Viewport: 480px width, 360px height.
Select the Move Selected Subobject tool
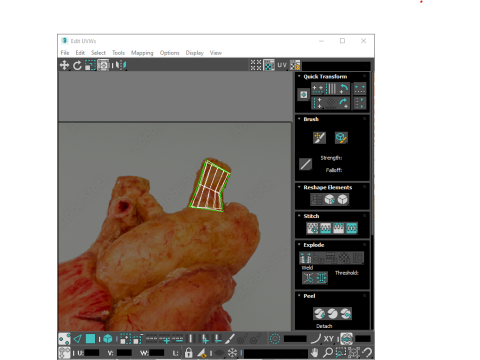64,65
